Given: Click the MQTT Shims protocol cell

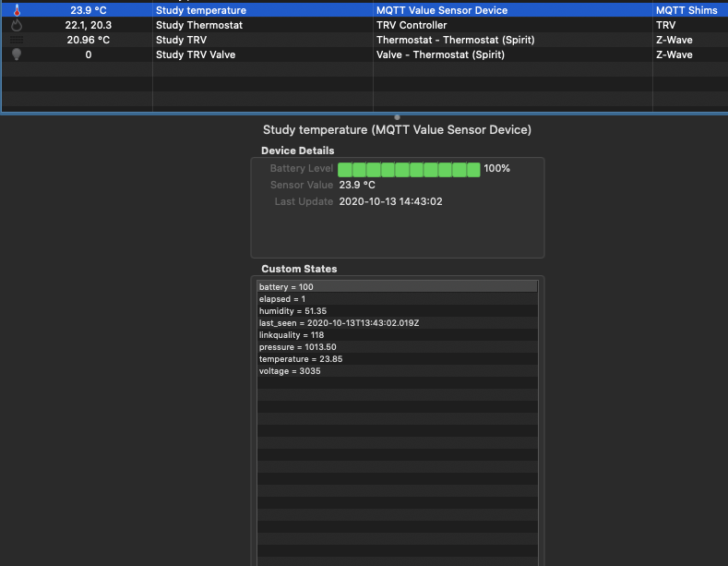Looking at the screenshot, I should click(x=686, y=10).
